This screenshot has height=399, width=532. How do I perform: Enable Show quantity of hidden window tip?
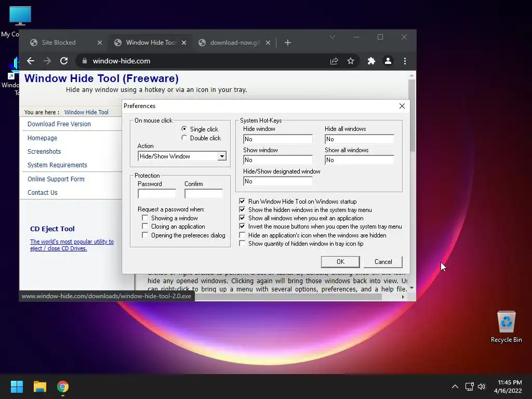click(242, 243)
